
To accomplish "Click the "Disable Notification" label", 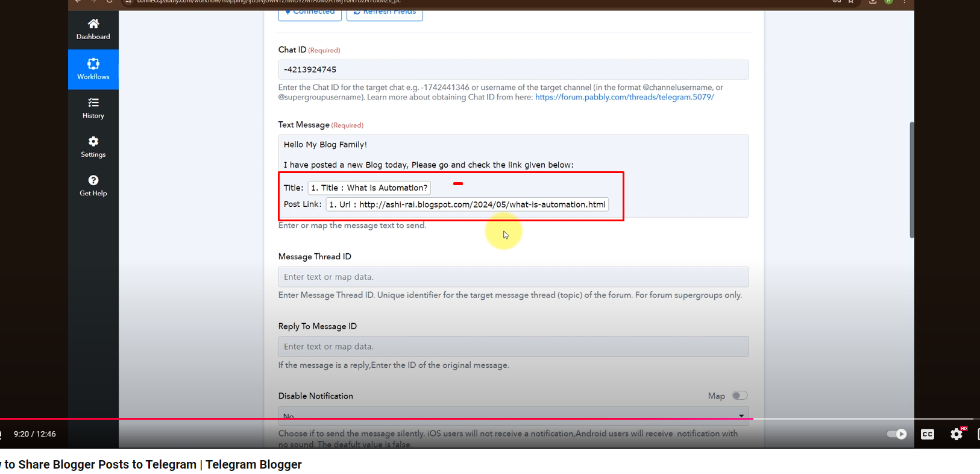I will tap(316, 396).
